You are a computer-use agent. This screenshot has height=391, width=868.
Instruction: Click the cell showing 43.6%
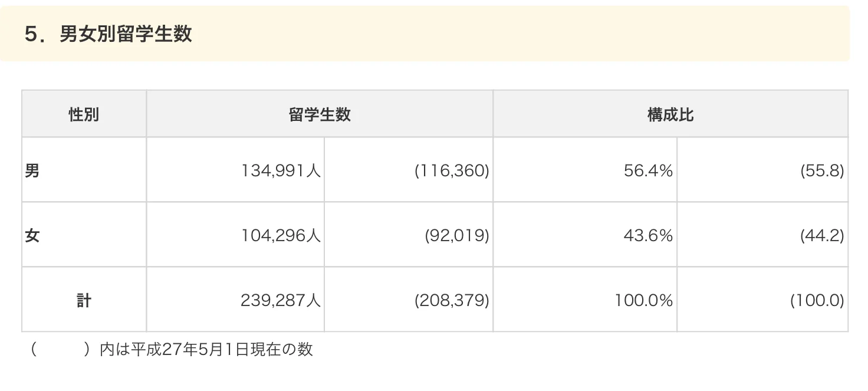click(x=585, y=235)
